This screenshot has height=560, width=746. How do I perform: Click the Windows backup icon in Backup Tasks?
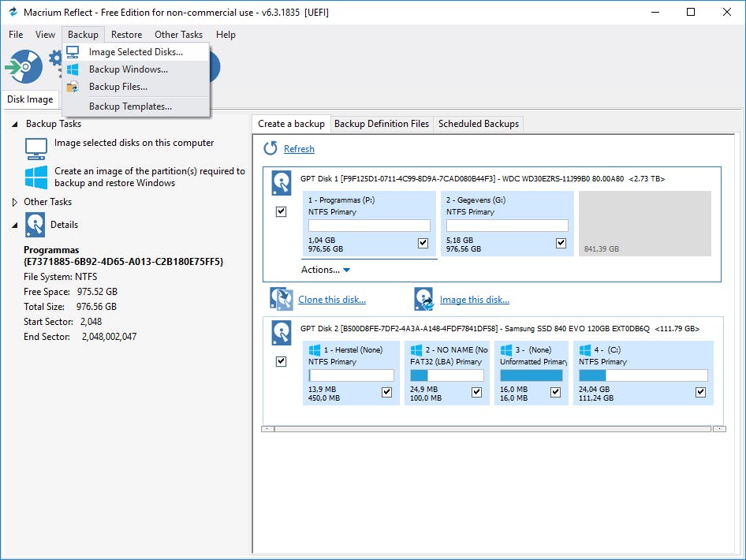pyautogui.click(x=36, y=177)
